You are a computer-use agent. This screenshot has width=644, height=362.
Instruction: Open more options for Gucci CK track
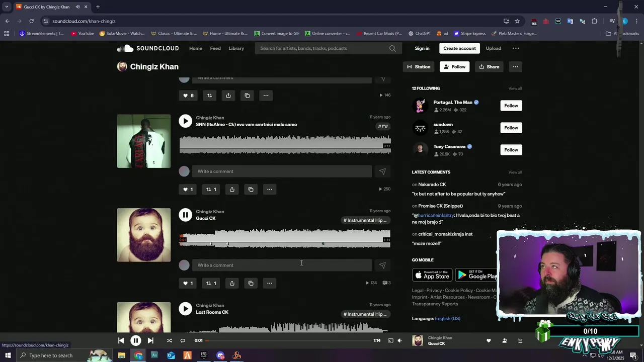[x=270, y=283]
